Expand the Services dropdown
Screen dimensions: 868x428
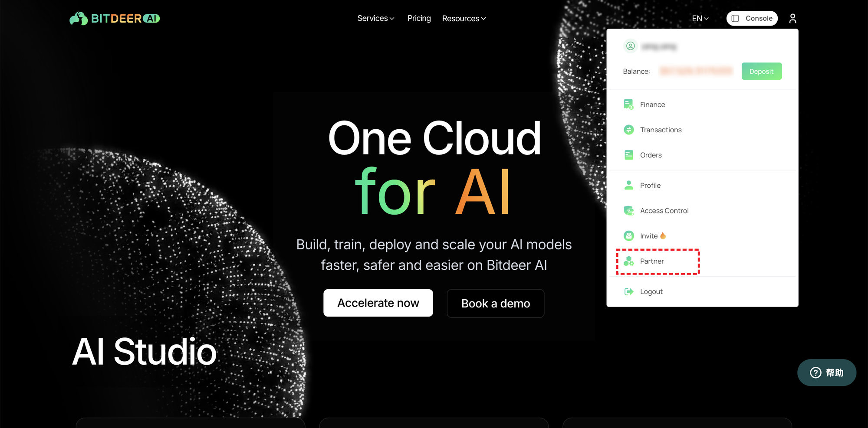click(x=376, y=18)
